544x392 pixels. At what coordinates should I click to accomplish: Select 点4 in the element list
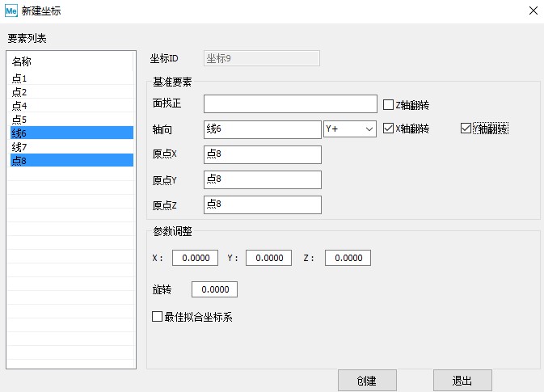pyautogui.click(x=20, y=106)
